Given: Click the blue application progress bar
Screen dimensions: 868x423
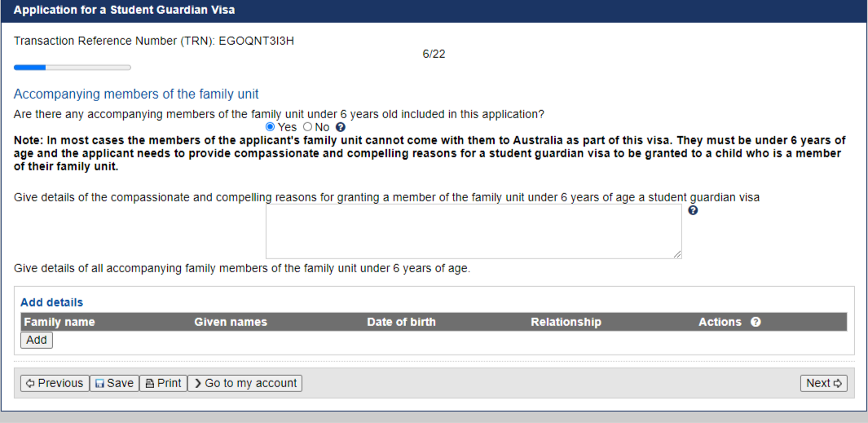Looking at the screenshot, I should pyautogui.click(x=73, y=68).
